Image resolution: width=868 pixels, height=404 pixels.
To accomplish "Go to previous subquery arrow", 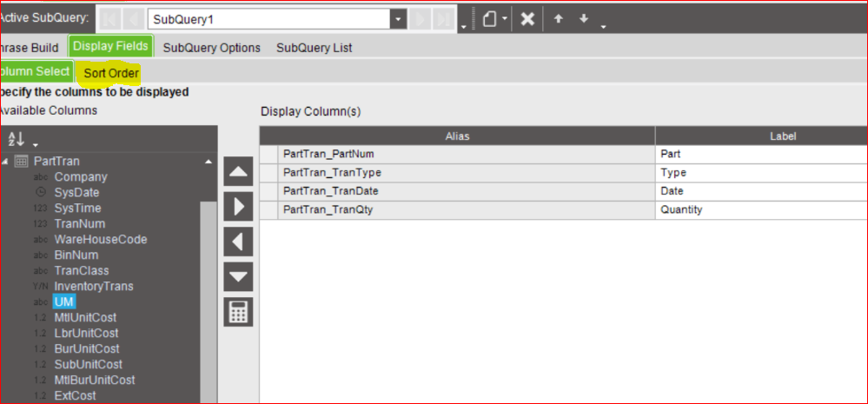I will (x=133, y=20).
